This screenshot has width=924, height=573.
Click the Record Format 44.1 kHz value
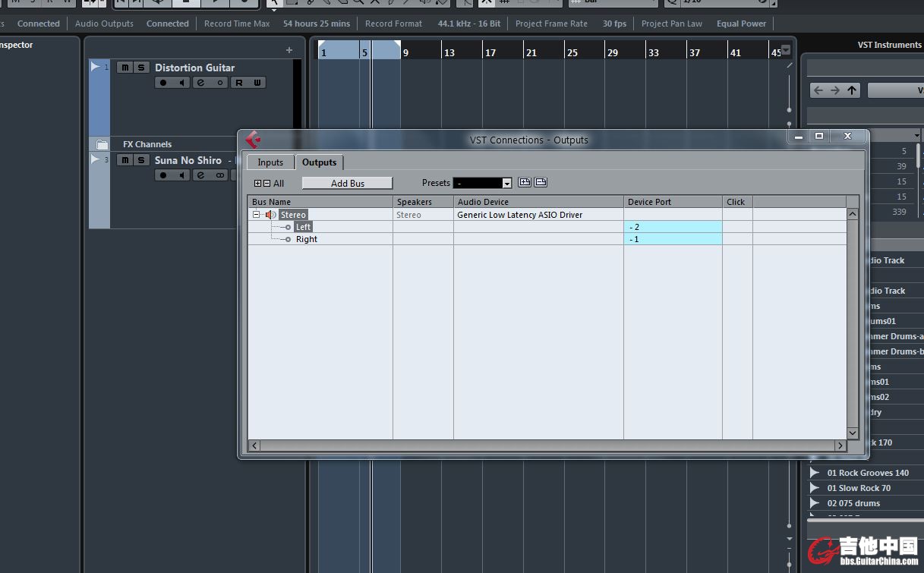(x=469, y=24)
